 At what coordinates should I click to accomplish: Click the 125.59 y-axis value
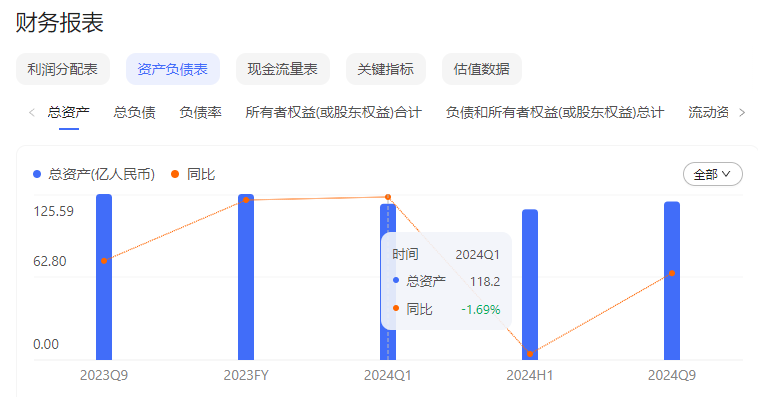53,211
